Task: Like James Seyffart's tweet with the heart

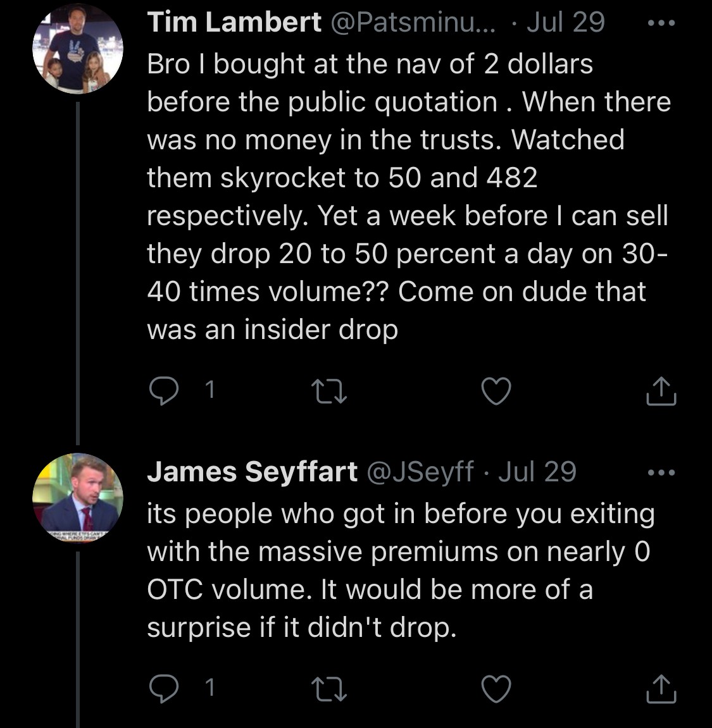Action: [x=496, y=688]
